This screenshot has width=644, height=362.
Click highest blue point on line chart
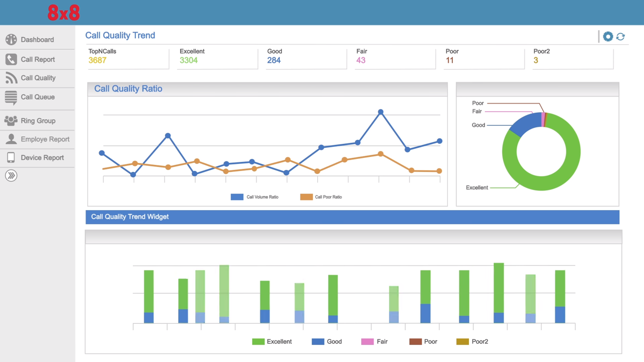pyautogui.click(x=381, y=112)
